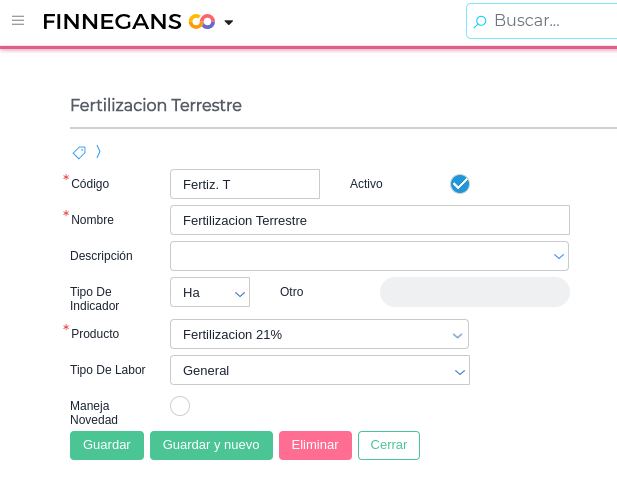617x477 pixels.
Task: Open the hamburger navigation menu
Action: click(18, 20)
